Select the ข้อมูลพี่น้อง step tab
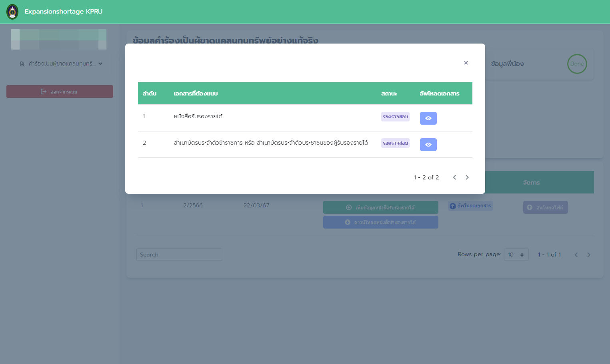 point(507,64)
